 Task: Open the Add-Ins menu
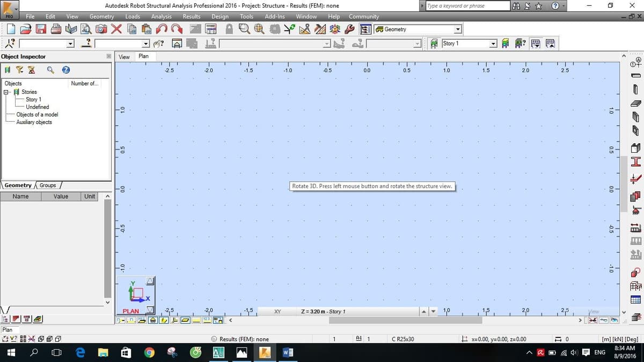click(274, 17)
